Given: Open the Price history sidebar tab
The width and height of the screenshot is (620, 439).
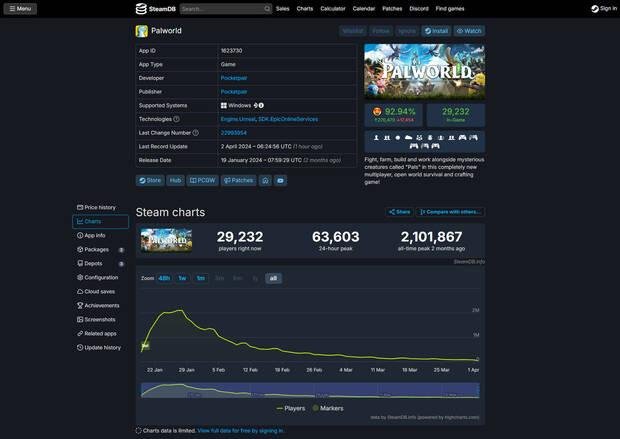Looking at the screenshot, I should click(x=100, y=207).
